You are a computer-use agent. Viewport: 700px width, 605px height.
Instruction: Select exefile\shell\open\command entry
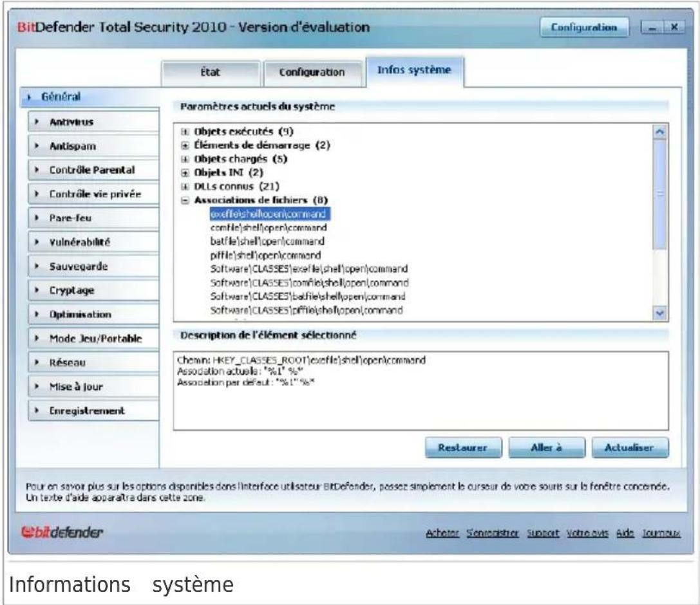[x=270, y=214]
